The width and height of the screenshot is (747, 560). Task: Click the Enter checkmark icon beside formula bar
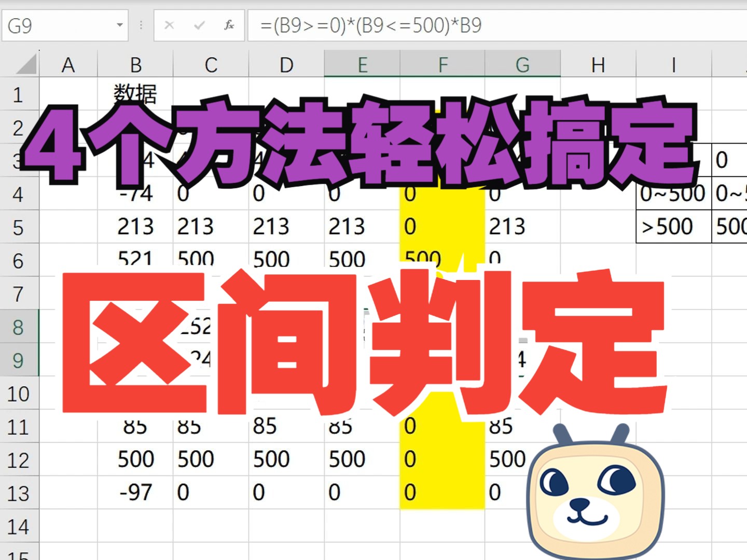tap(199, 25)
